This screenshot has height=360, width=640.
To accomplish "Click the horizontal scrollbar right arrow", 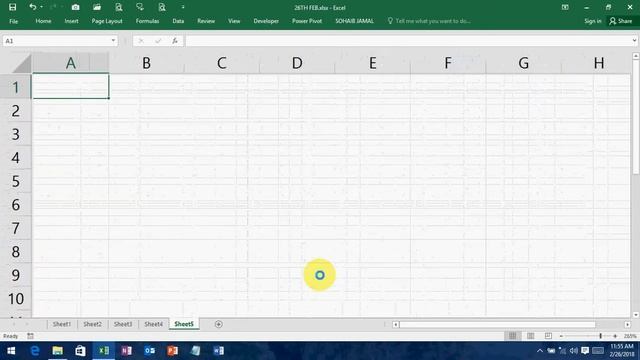I will (627, 324).
